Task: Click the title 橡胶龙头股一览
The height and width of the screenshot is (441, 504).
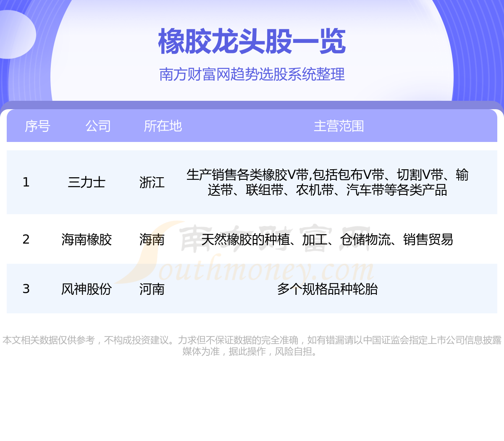Action: tap(252, 42)
